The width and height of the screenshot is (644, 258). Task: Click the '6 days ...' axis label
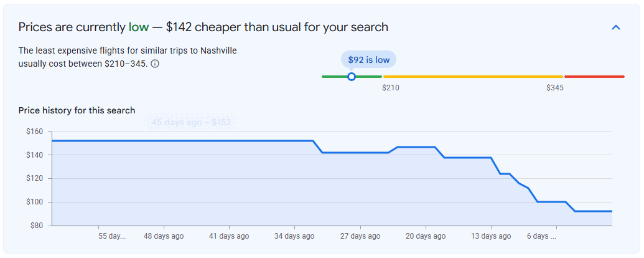542,236
